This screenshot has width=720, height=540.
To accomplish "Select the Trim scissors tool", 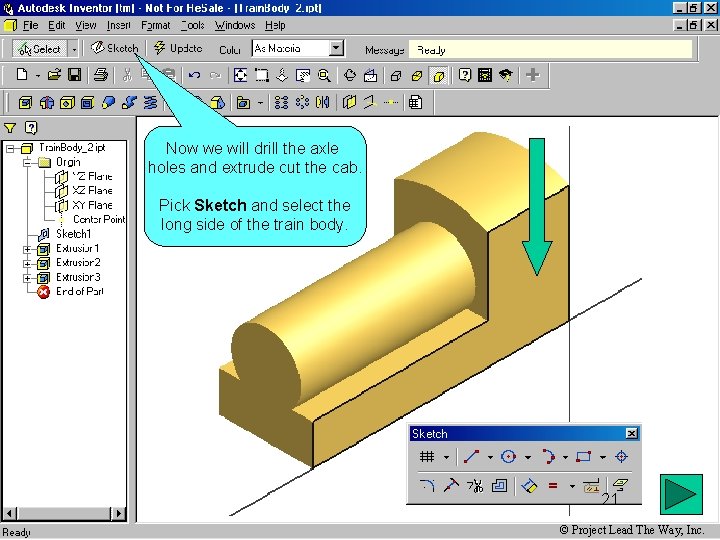I will [x=475, y=486].
